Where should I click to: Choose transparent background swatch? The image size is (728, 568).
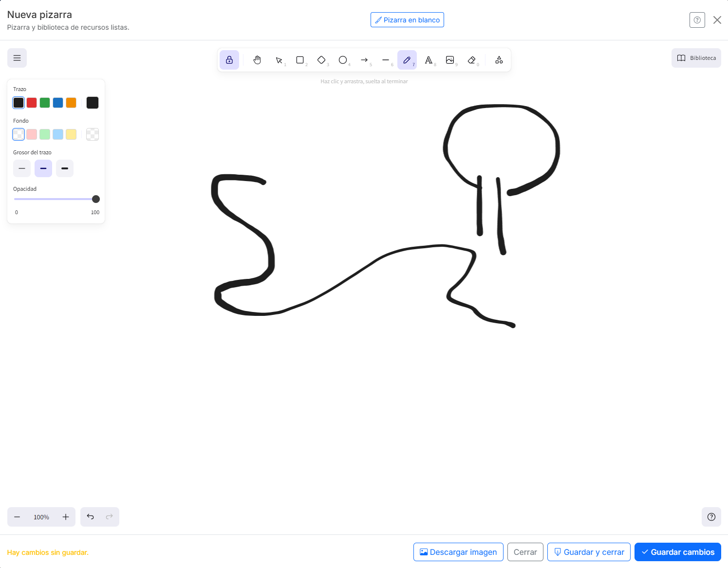19,134
